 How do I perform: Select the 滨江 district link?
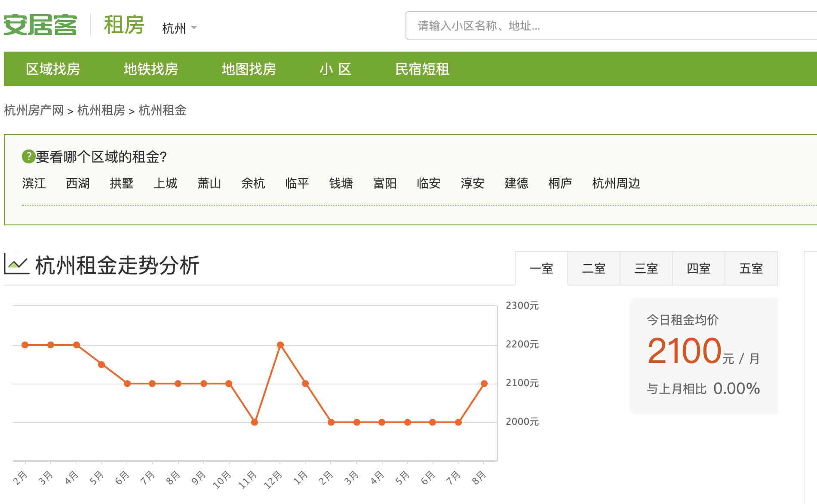[34, 184]
